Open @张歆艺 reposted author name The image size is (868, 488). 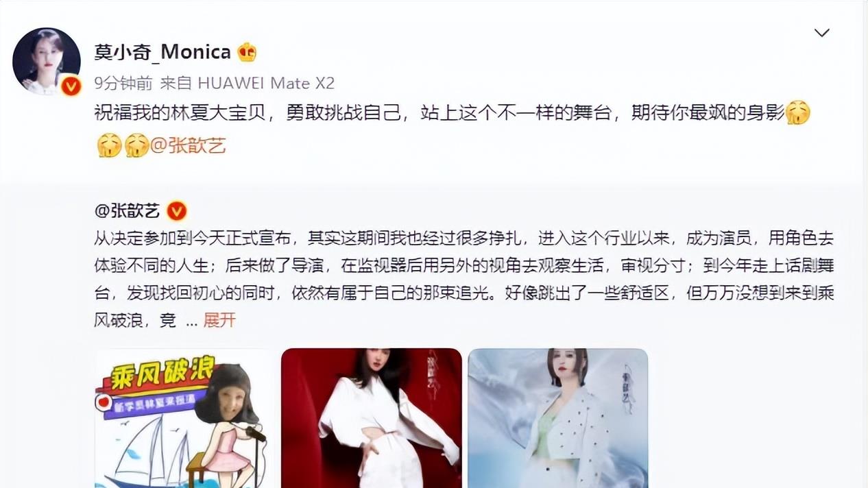pyautogui.click(x=127, y=210)
